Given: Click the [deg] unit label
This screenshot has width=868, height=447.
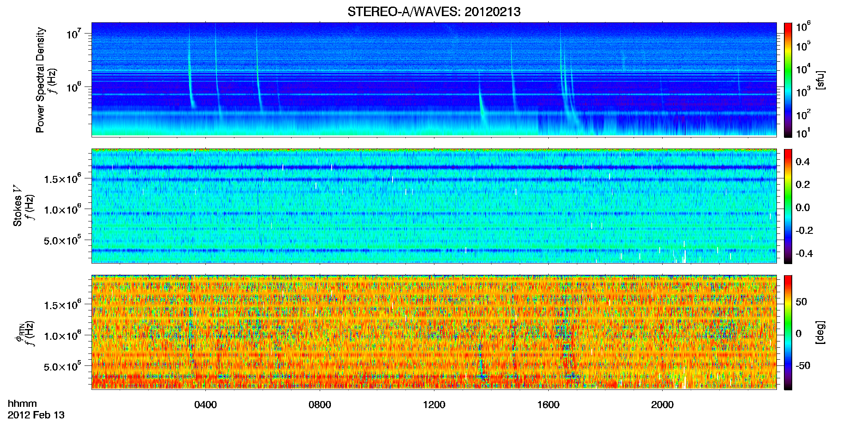Looking at the screenshot, I should [x=820, y=332].
